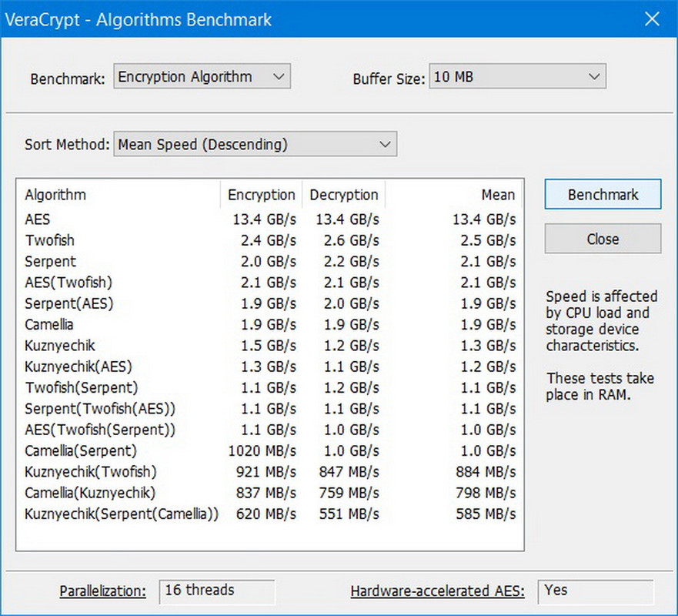This screenshot has height=616, width=678.
Task: Select the Kuznyechik(Serpent(Camellia)) row
Action: tap(270, 514)
